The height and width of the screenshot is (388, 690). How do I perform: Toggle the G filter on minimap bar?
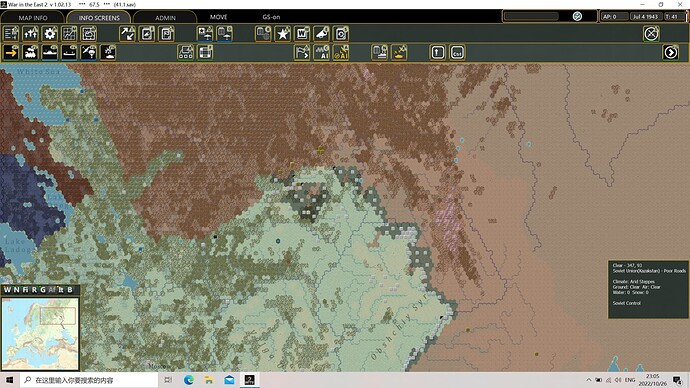pos(43,289)
